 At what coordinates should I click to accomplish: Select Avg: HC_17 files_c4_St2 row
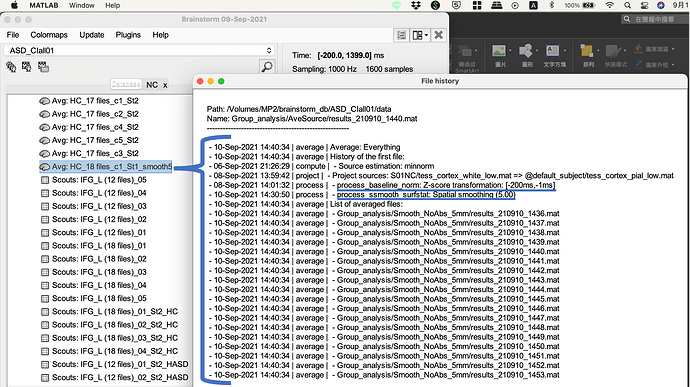coord(89,127)
